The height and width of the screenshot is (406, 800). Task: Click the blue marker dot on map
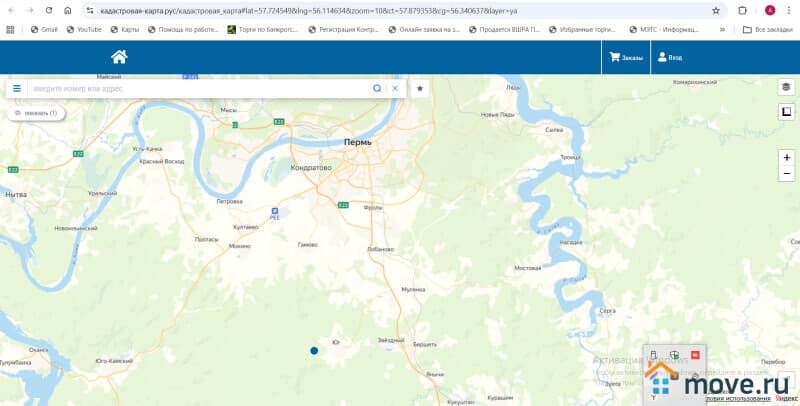coord(314,350)
